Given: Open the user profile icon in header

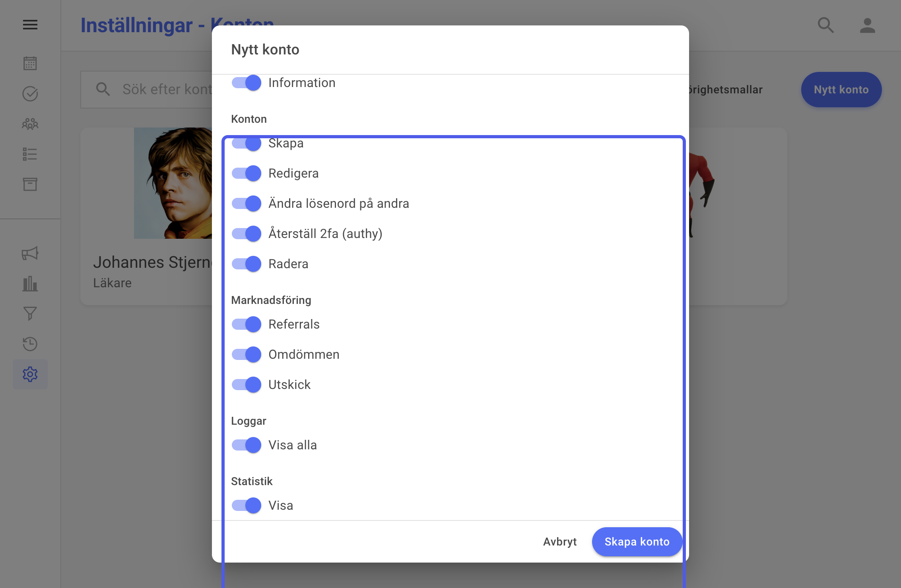Looking at the screenshot, I should (868, 25).
